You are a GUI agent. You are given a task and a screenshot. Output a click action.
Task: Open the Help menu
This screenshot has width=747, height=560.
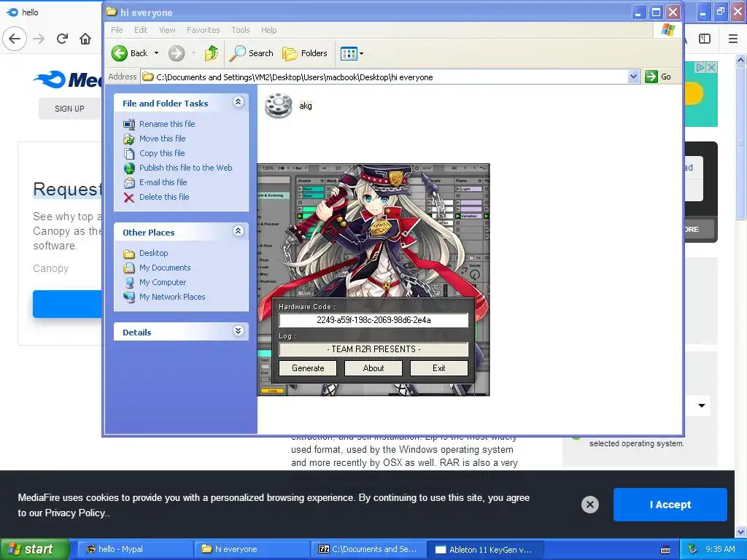(268, 30)
